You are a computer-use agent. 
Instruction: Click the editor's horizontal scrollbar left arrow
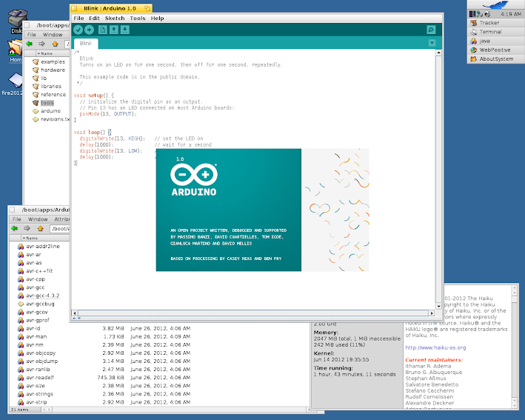coord(75,313)
